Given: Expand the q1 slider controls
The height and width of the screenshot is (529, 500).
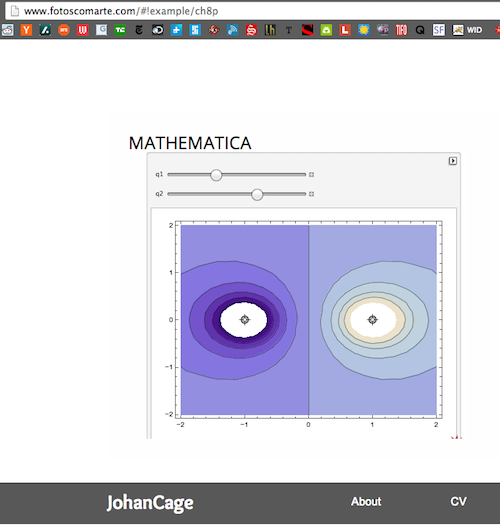Looking at the screenshot, I should coord(311,174).
